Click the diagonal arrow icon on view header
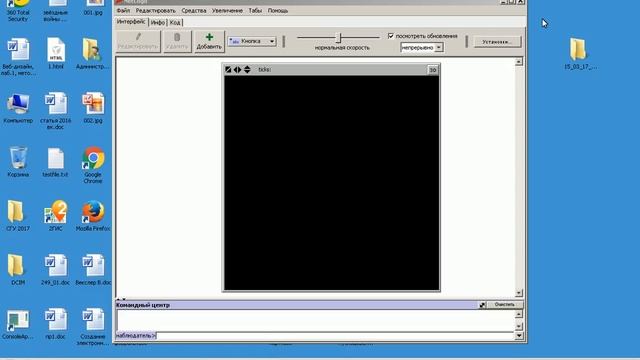Viewport: 640px width, 360px height. click(228, 70)
